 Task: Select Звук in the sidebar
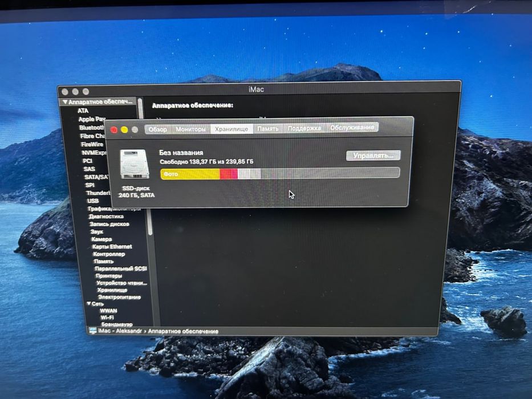(97, 232)
